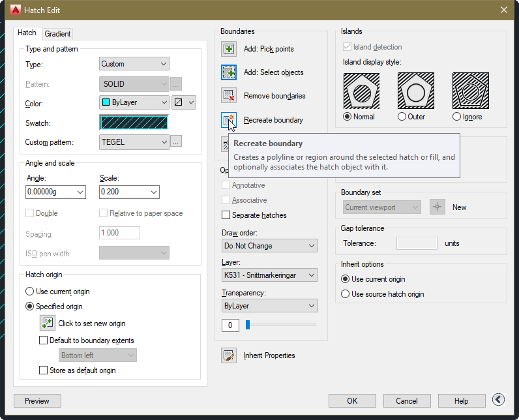This screenshot has width=519, height=420.
Task: Click the OK button
Action: [x=352, y=401]
